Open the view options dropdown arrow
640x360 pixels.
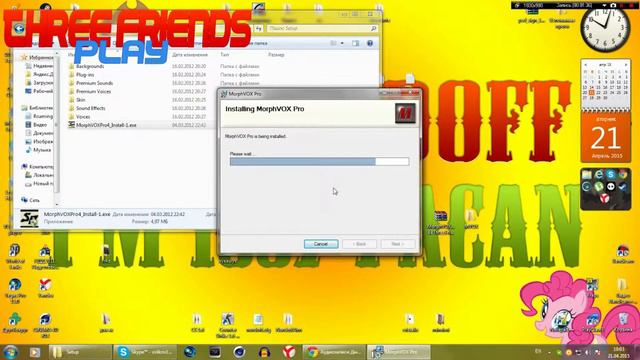click(342, 43)
